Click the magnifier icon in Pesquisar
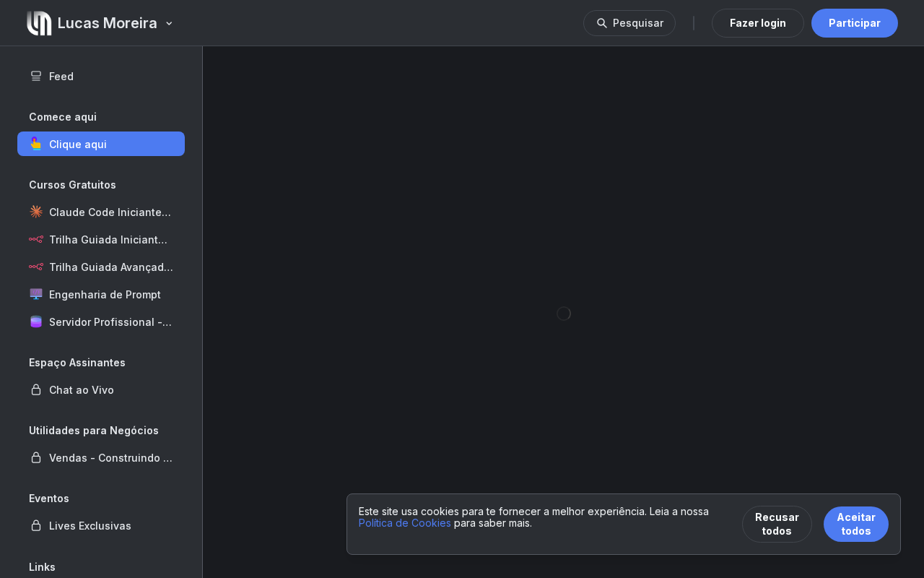The width and height of the screenshot is (924, 578). [602, 23]
